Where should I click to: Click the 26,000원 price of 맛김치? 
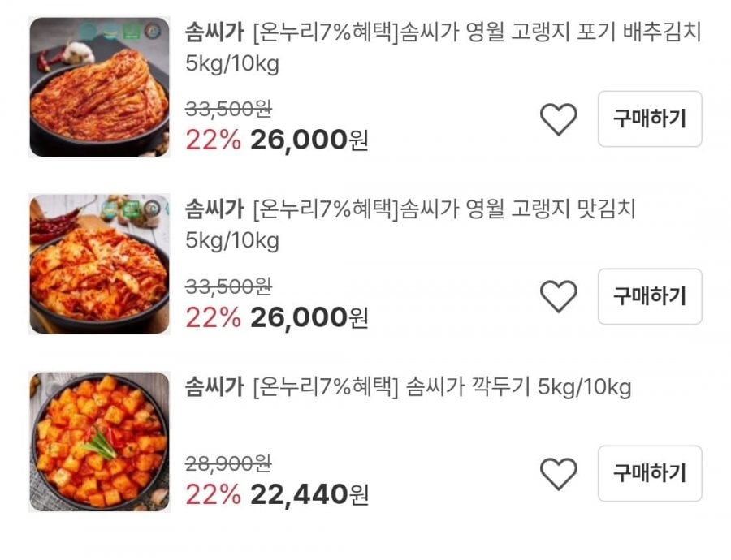309,317
